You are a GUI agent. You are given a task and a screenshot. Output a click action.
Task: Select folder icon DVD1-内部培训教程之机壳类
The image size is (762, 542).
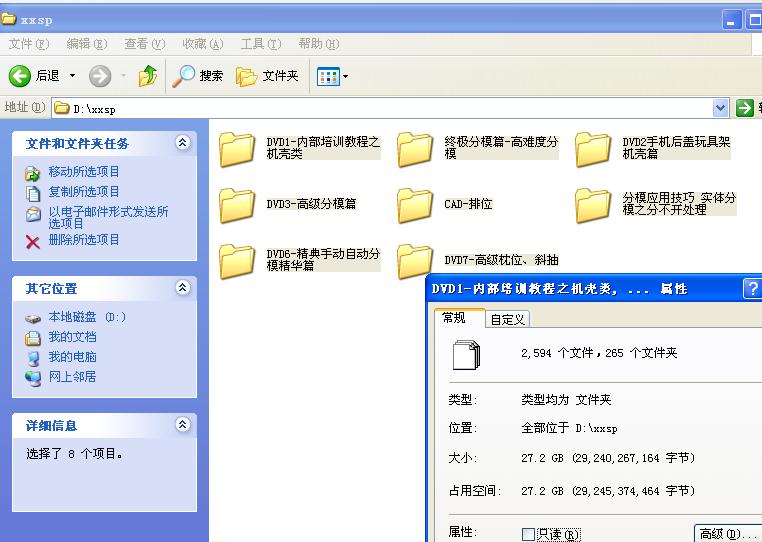point(237,149)
